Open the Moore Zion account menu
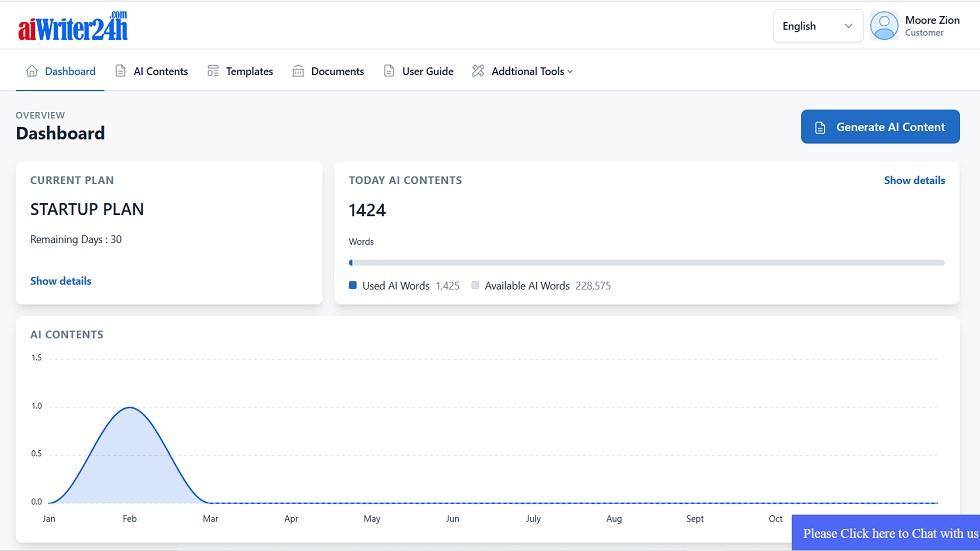This screenshot has height=551, width=980. click(931, 26)
